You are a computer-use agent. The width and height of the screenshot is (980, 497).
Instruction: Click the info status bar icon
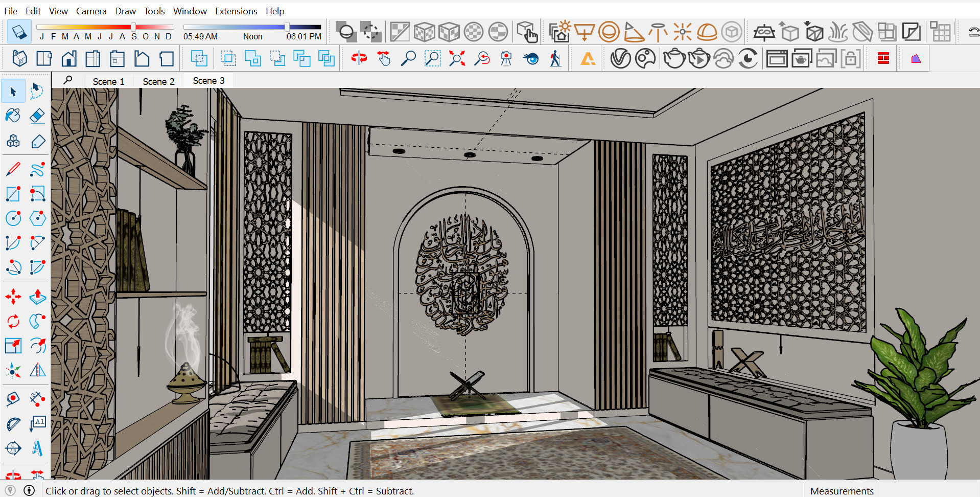(29, 490)
